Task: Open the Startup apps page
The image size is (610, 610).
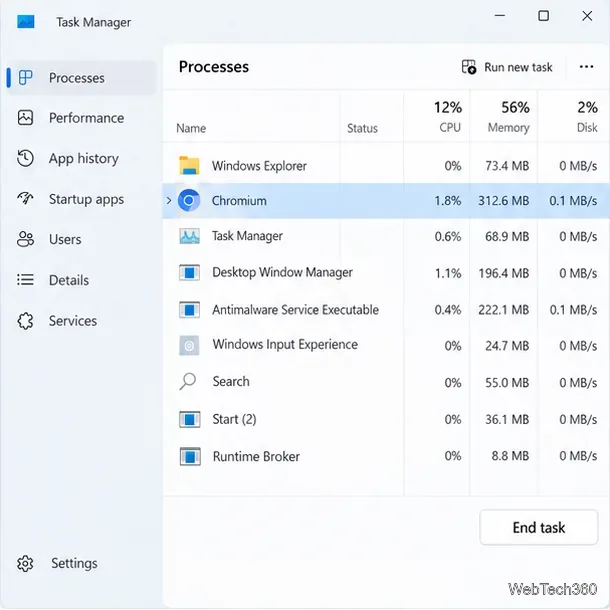Action: coord(82,199)
